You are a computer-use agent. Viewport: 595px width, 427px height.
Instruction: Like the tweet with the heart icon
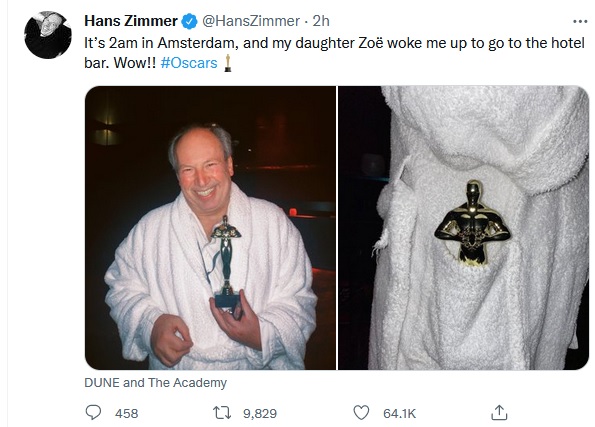[x=361, y=413]
